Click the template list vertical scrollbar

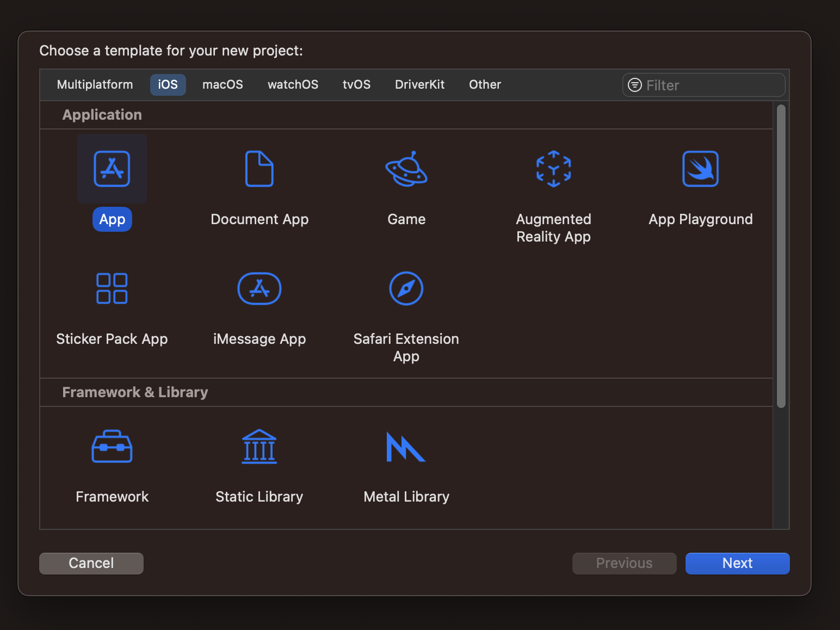click(x=781, y=256)
